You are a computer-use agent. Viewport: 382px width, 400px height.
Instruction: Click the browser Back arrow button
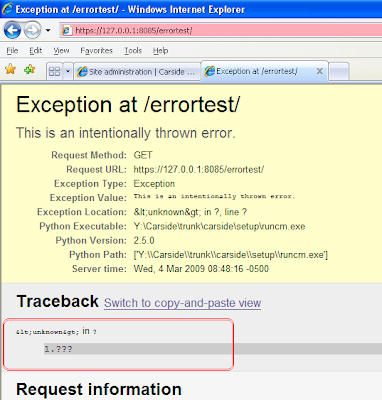[x=12, y=30]
